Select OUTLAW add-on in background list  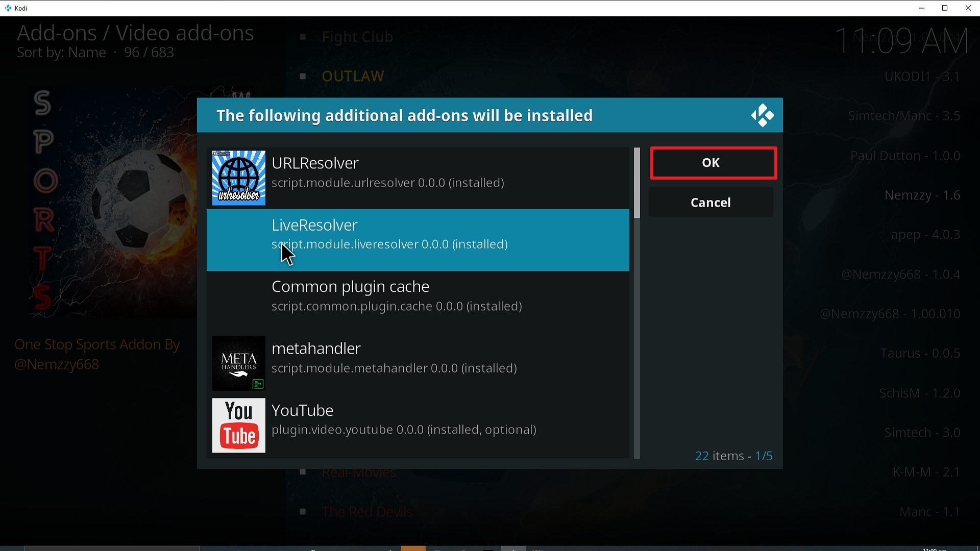(x=353, y=76)
